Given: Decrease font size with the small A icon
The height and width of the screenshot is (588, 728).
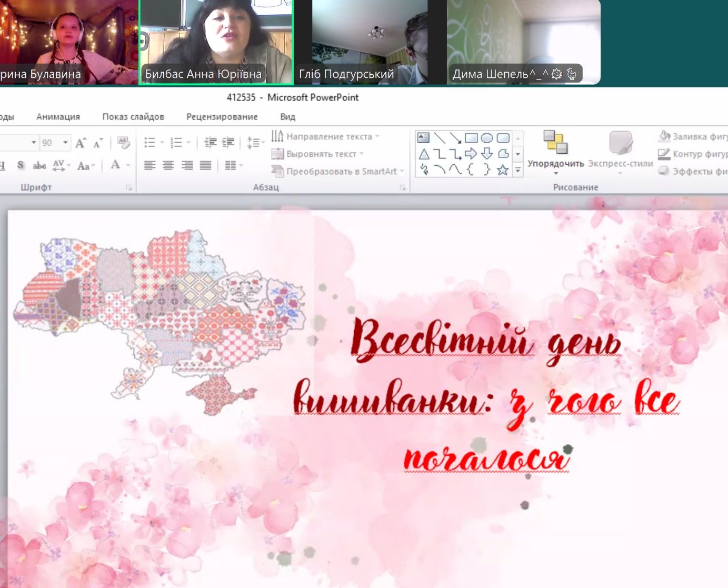Looking at the screenshot, I should [98, 143].
